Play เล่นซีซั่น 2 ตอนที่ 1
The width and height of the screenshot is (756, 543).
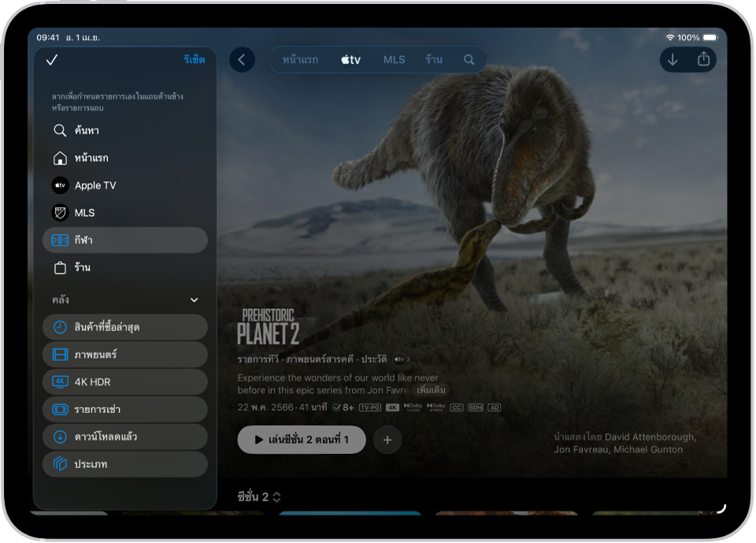[302, 440]
